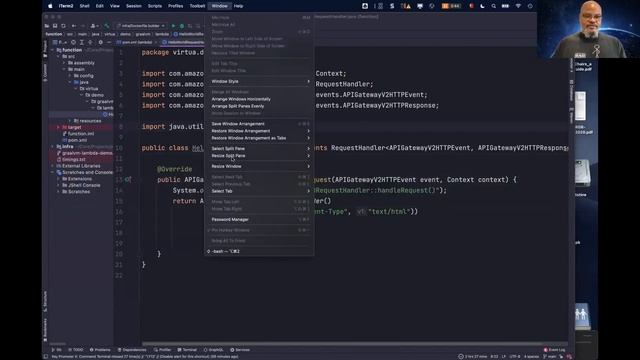Open the GraphQL tool window
Screen dimensions: 640x360
pos(213,350)
